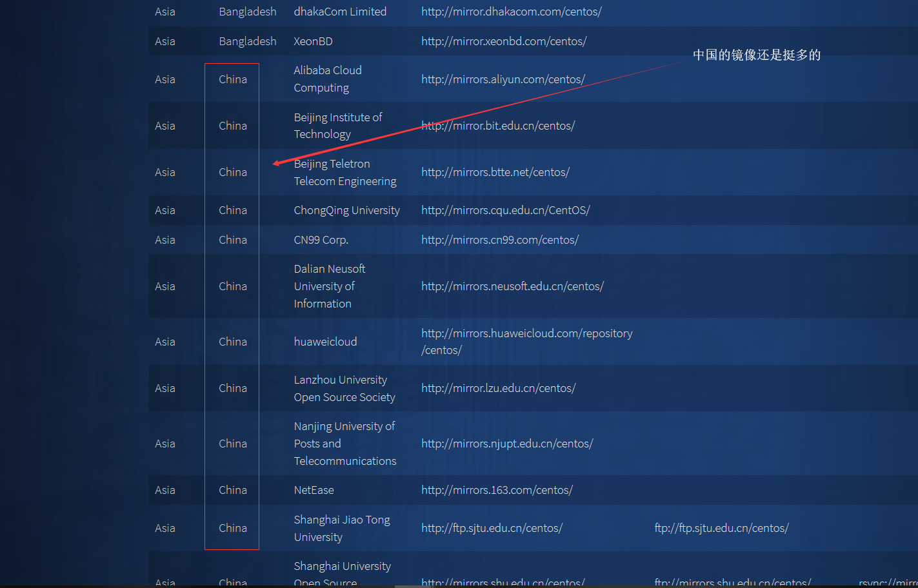Click Asia in the Nanjing University row

165,444
